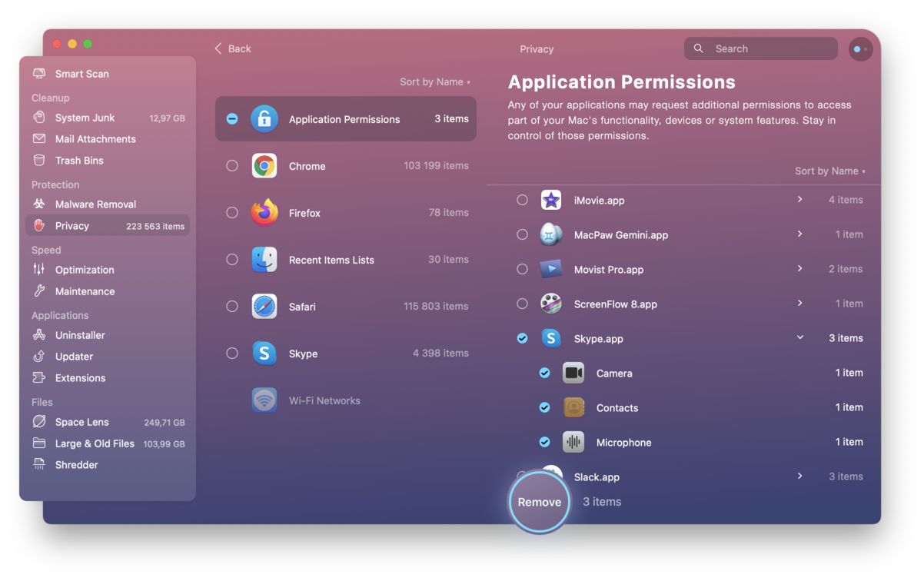
Task: Go to Uninstaller section
Action: click(108, 335)
